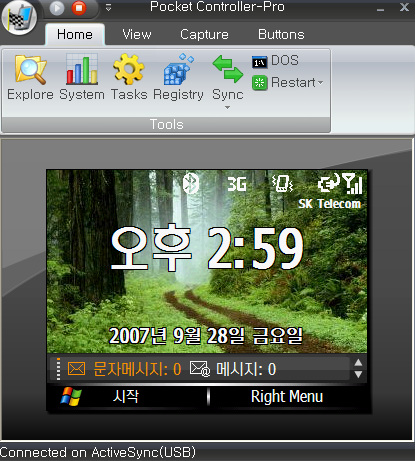Image resolution: width=415 pixels, height=461 pixels.
Task: Click the red stop button
Action: pyautogui.click(x=79, y=8)
